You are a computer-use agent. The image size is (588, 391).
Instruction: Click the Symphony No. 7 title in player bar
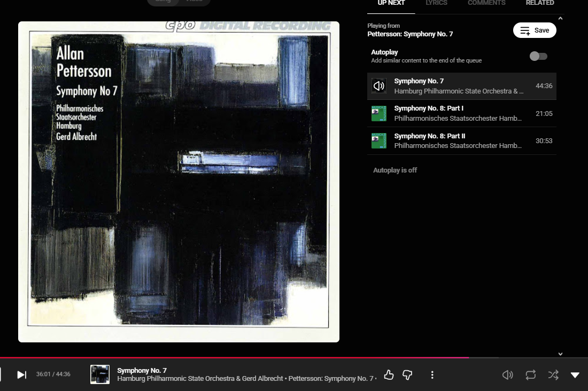pyautogui.click(x=142, y=370)
